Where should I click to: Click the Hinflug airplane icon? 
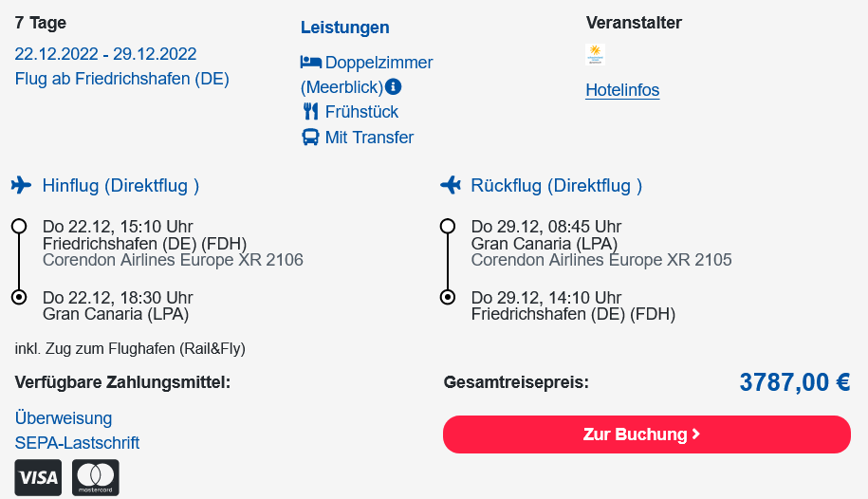pos(21,185)
